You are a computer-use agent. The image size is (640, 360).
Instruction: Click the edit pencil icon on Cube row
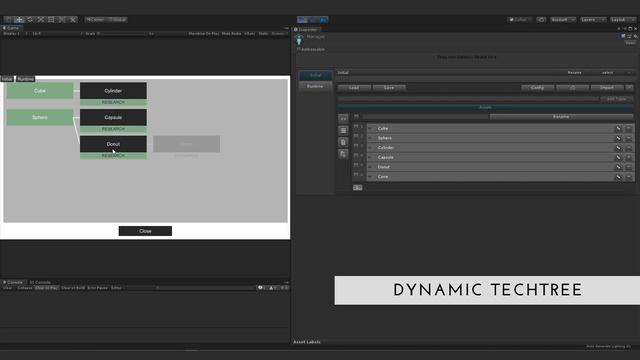[618, 129]
